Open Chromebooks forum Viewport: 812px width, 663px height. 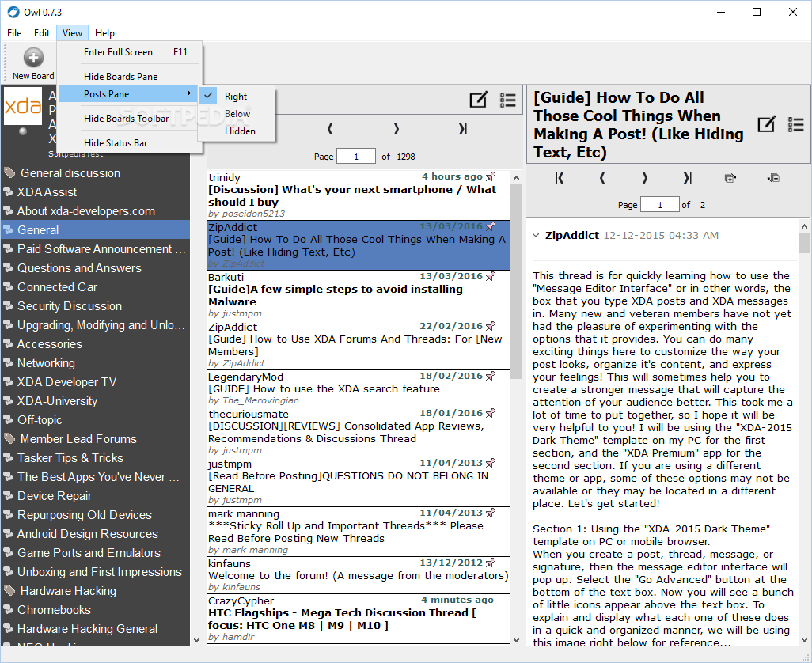pyautogui.click(x=96, y=610)
